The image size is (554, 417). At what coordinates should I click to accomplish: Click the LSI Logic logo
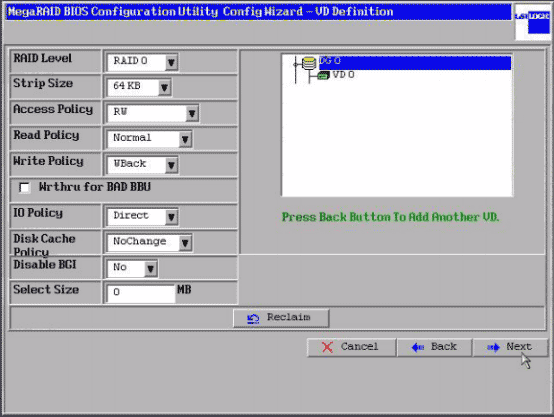(x=533, y=22)
